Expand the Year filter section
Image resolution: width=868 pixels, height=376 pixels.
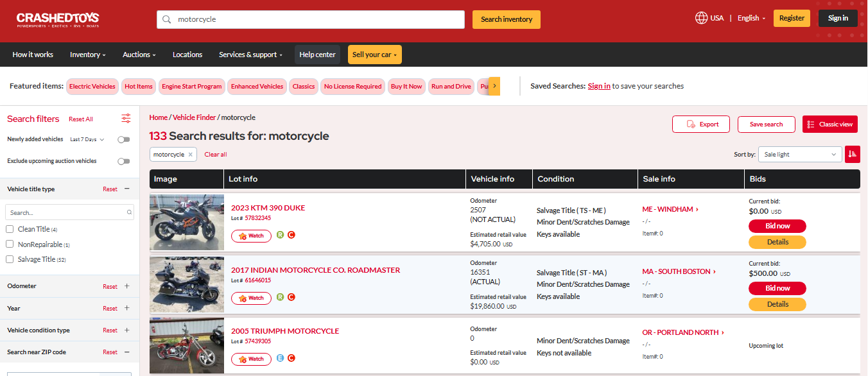[x=126, y=308]
